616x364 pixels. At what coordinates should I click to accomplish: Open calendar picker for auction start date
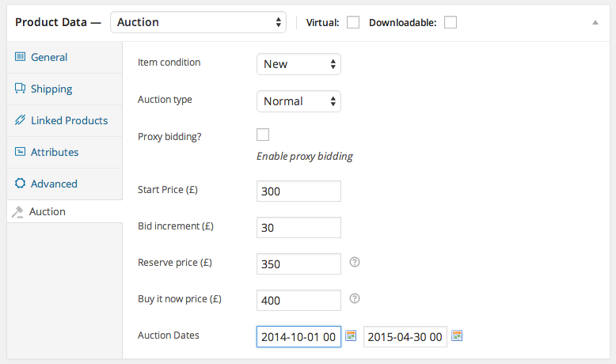(x=351, y=336)
